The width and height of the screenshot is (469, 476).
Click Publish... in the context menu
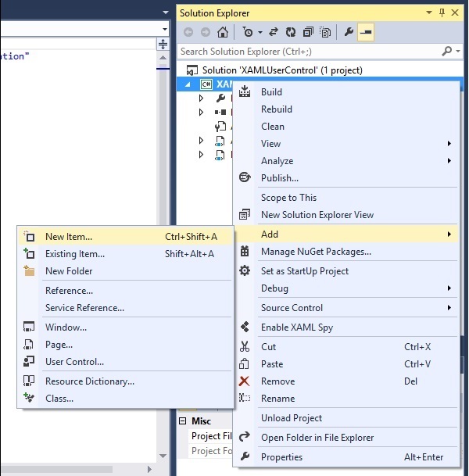(345, 178)
